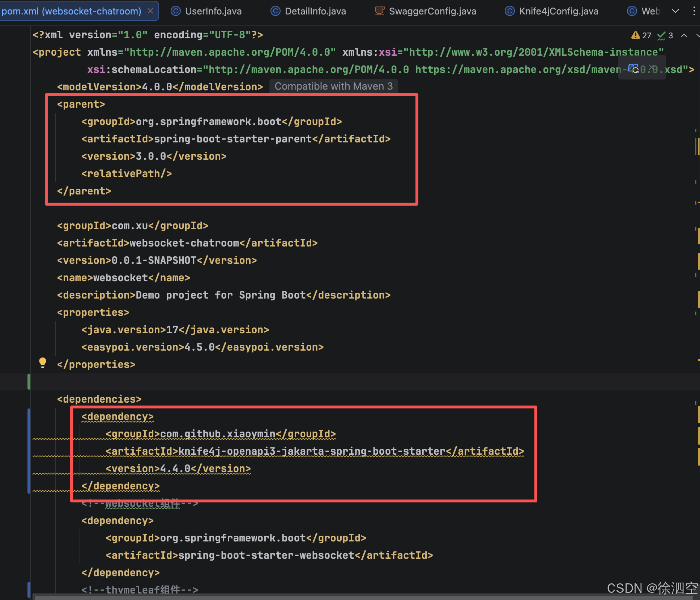Click the SwaggerConfig.java coffee cup icon

tap(380, 11)
